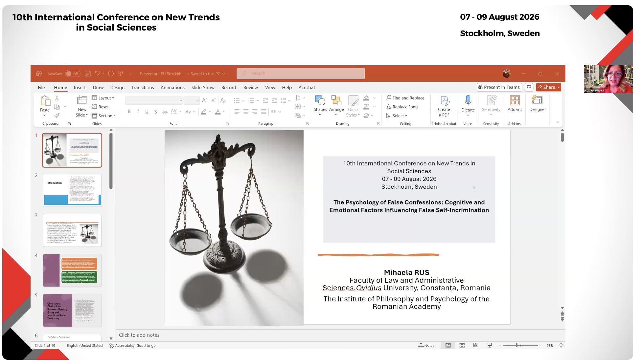Clear all text formatting
The height and width of the screenshot is (364, 640).
(223, 100)
